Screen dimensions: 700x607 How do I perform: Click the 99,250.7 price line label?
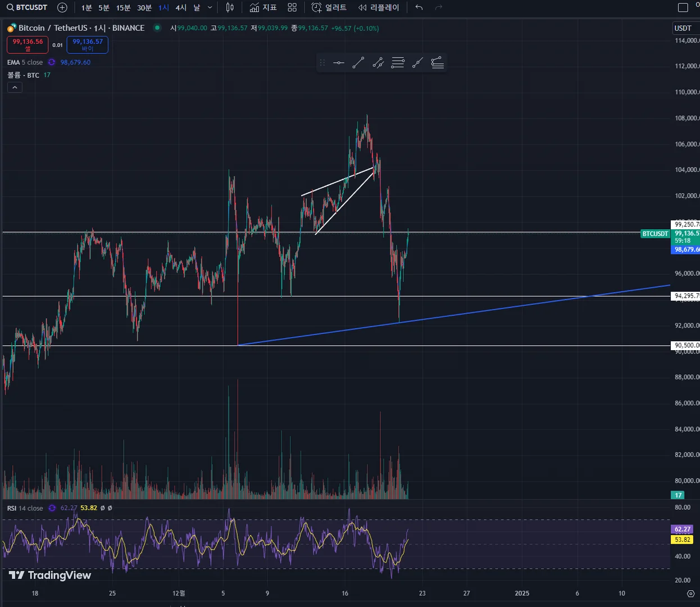(x=686, y=224)
